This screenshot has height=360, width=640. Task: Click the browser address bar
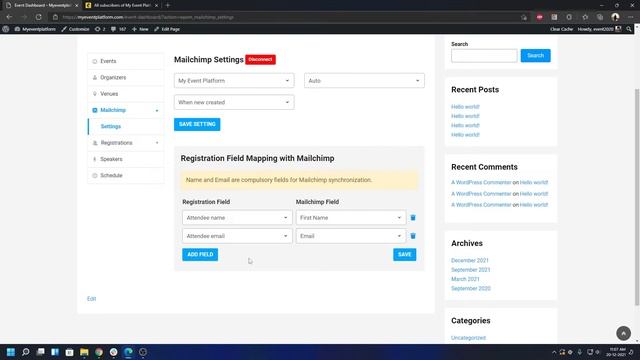tap(286, 17)
